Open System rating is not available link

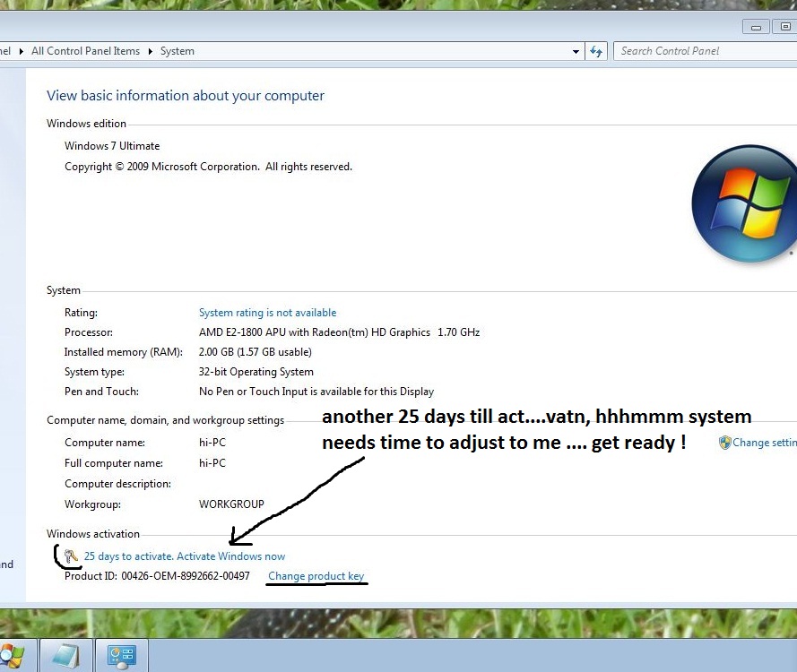pos(267,313)
